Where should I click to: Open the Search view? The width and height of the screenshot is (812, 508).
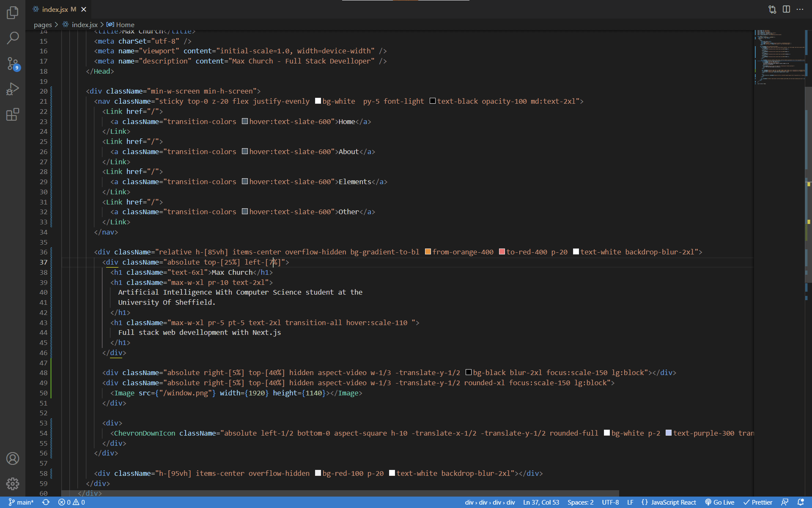13,38
